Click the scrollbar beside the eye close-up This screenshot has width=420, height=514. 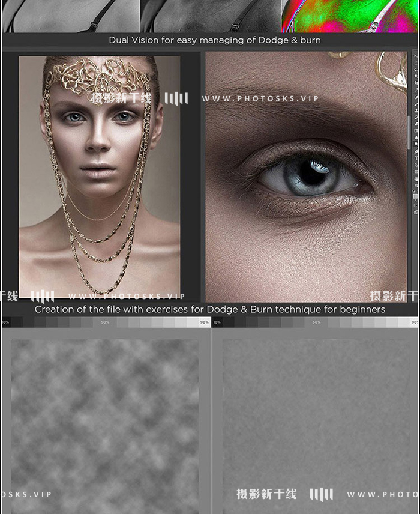point(409,133)
